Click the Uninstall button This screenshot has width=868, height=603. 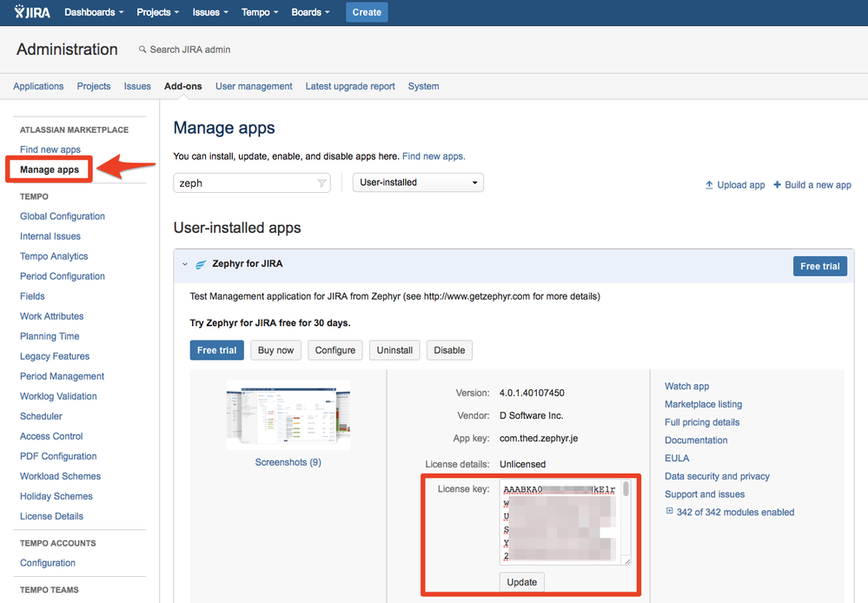394,350
